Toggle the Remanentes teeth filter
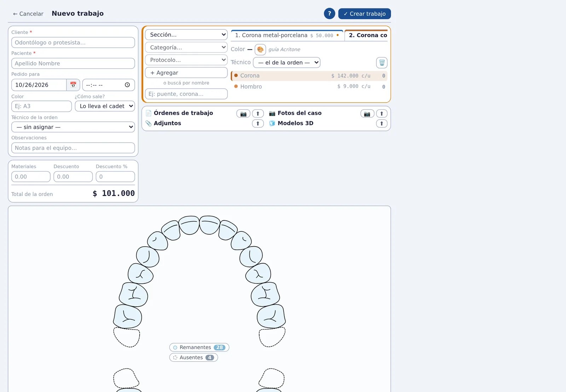Screen dimensions: 566x392 tap(199, 347)
